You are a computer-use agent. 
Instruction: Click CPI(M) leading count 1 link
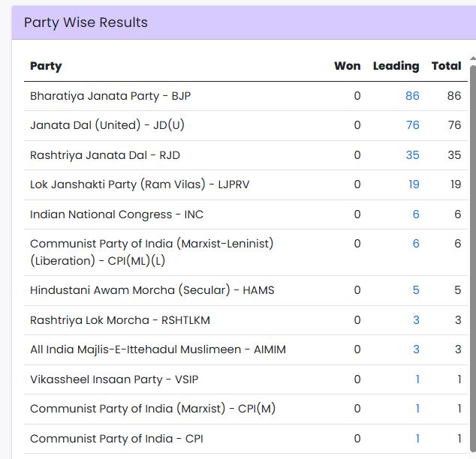tap(417, 409)
